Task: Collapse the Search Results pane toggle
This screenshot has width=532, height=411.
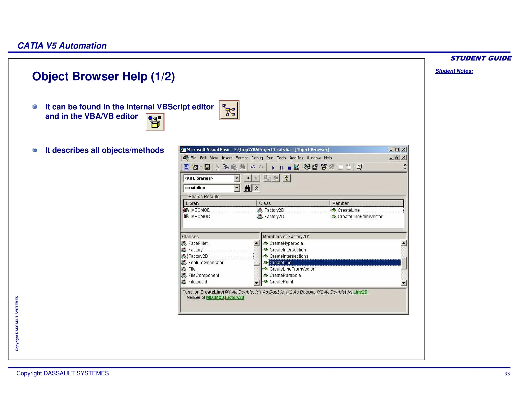Action: point(256,188)
